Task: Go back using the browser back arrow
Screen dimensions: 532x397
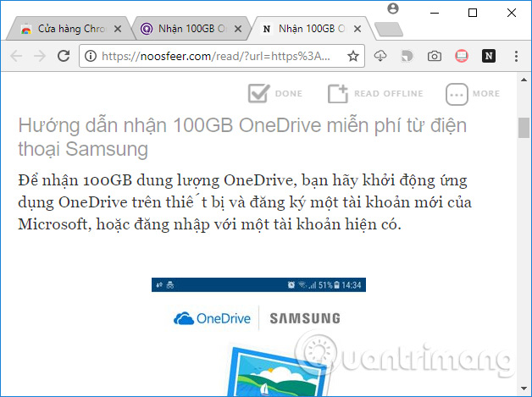Action: click(16, 56)
